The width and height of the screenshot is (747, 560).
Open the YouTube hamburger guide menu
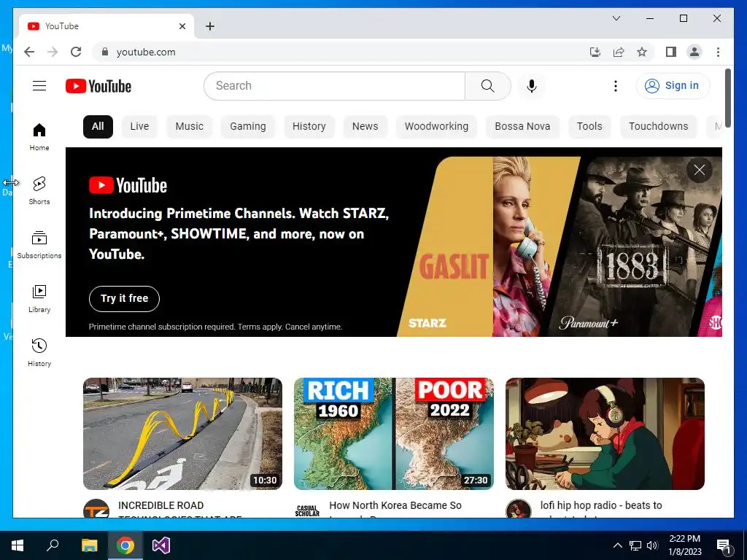tap(39, 86)
